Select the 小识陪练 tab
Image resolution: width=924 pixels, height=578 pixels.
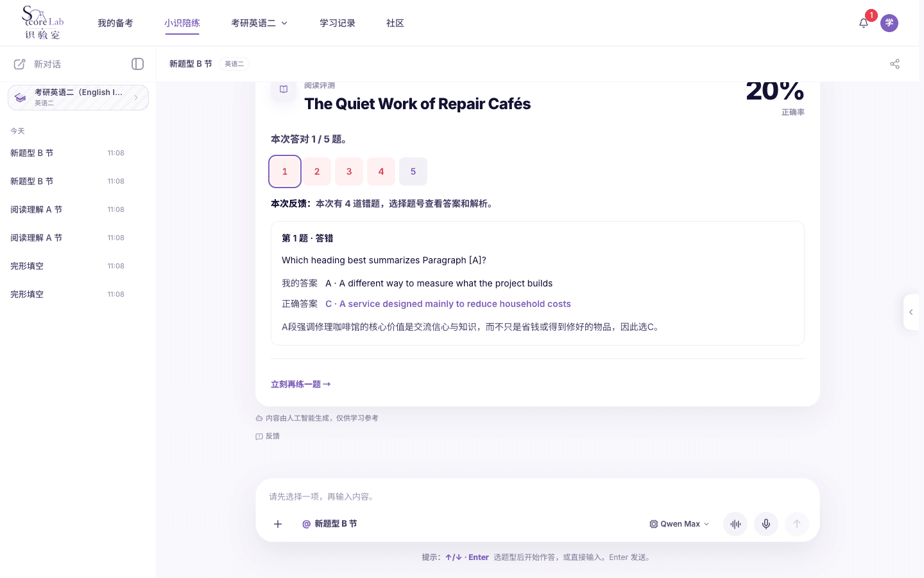click(182, 23)
